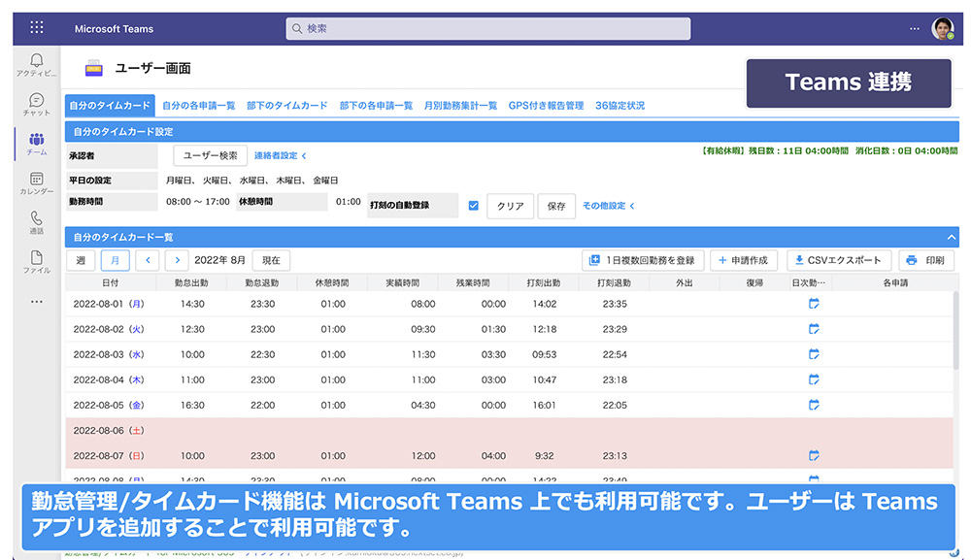The height and width of the screenshot is (560, 971).
Task: Toggle the 打刻の自動登録 checkbox
Action: [x=474, y=206]
